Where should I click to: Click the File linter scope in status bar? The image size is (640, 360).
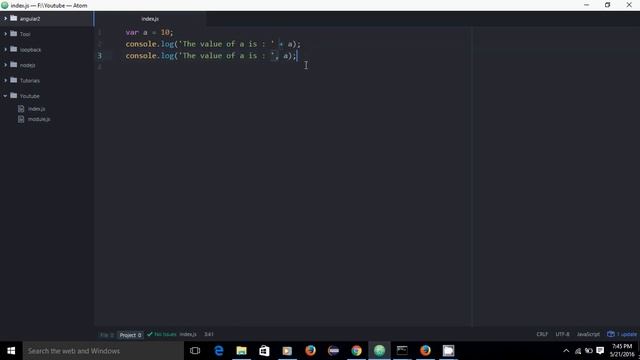point(107,335)
